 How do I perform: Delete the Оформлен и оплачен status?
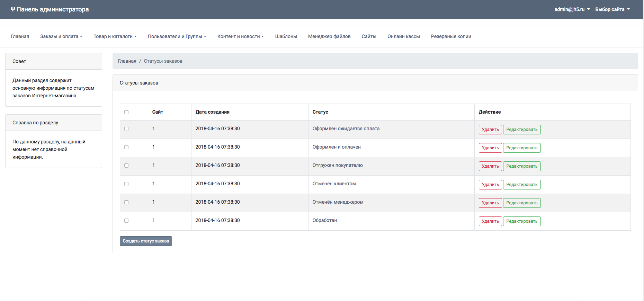(x=490, y=148)
